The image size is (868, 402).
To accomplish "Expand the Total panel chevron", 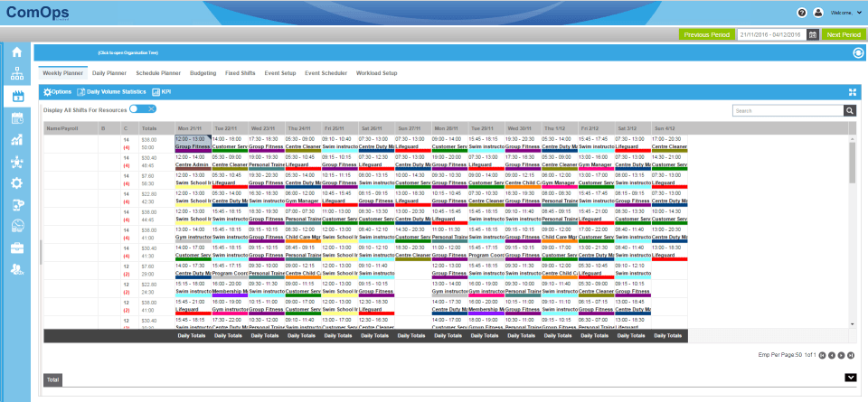I will coord(851,378).
